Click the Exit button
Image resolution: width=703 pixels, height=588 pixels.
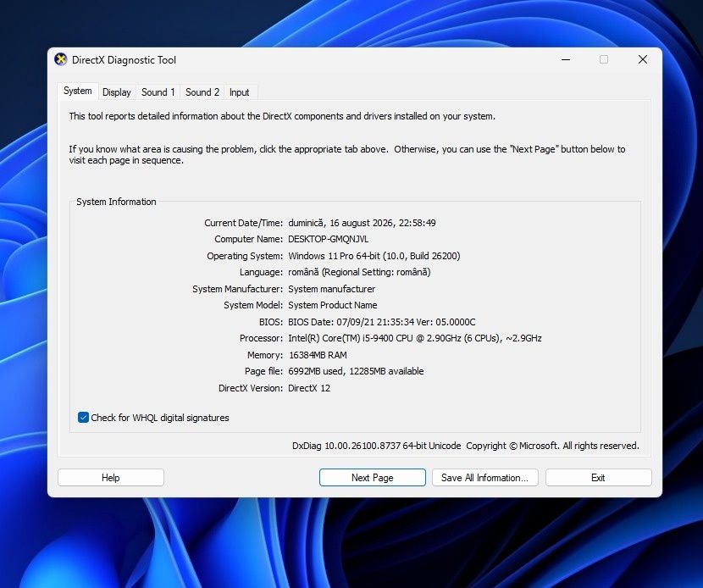pyautogui.click(x=599, y=478)
